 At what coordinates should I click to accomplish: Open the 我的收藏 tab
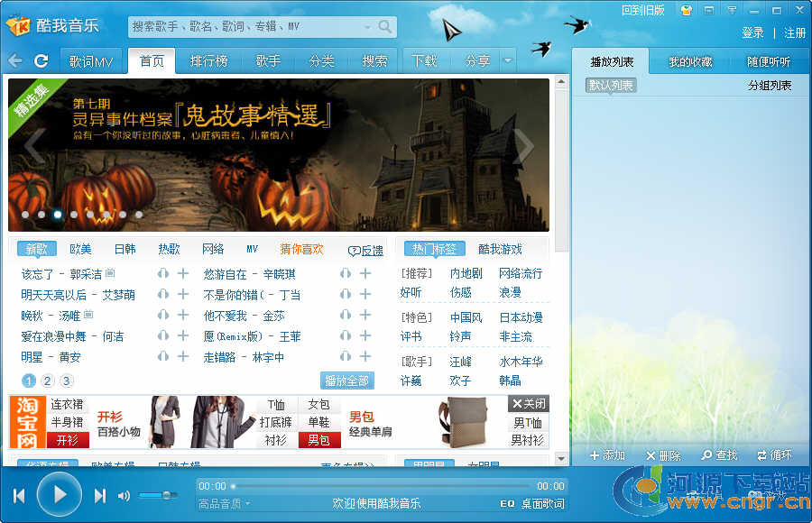690,62
